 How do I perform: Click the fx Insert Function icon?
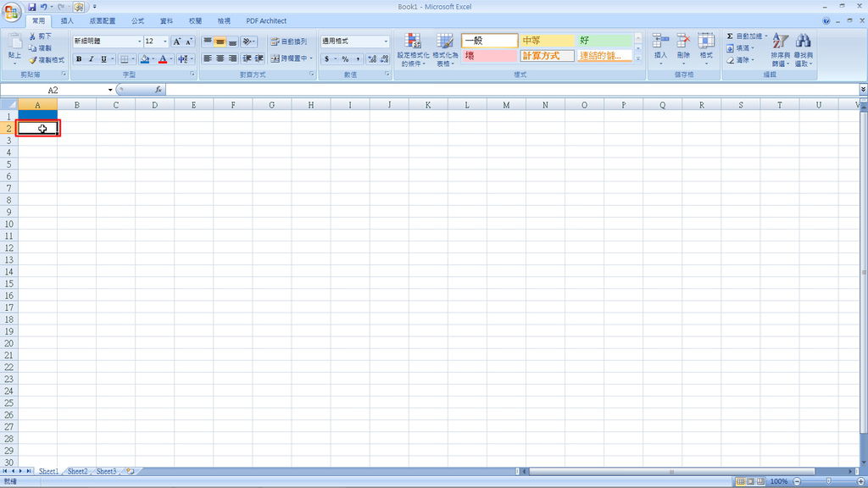point(159,90)
